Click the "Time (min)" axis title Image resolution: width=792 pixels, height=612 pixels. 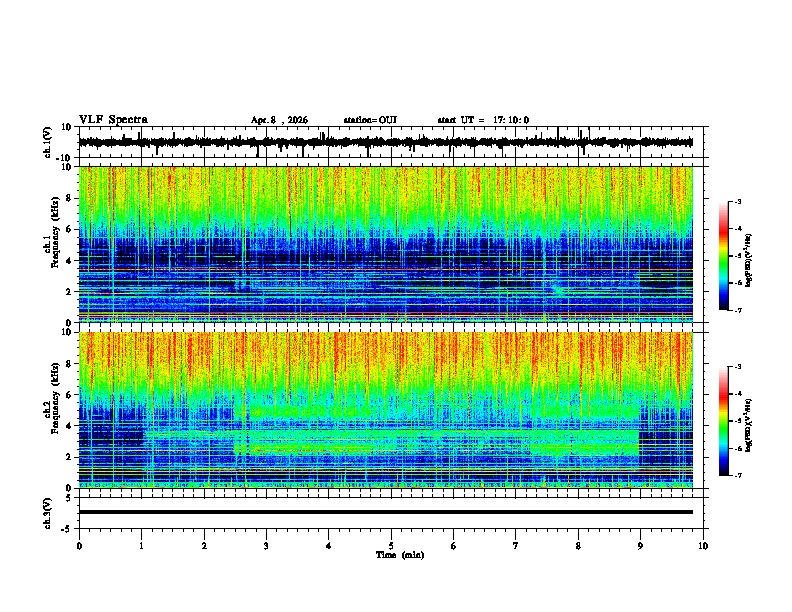click(400, 555)
